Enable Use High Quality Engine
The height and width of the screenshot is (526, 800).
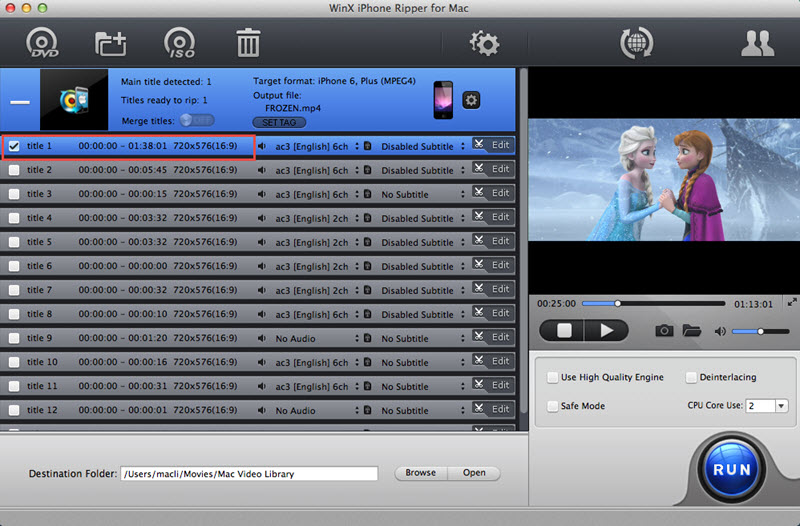pos(552,378)
